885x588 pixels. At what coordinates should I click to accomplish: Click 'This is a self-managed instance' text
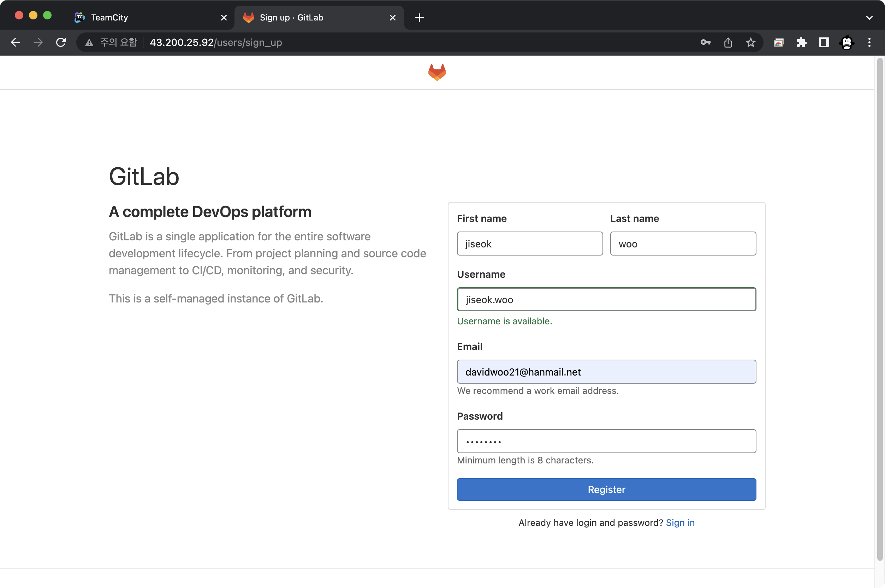[216, 299]
